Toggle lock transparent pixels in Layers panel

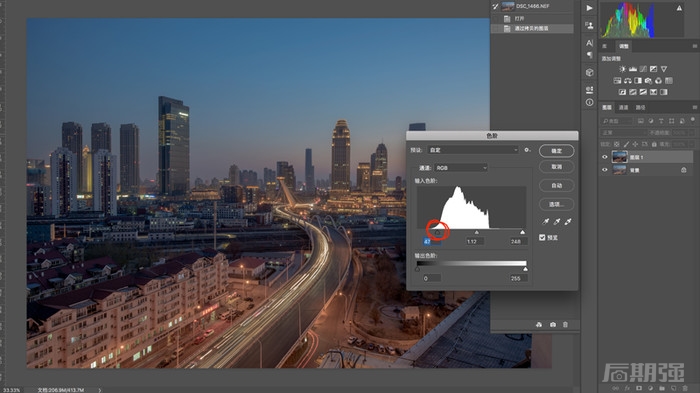pyautogui.click(x=617, y=144)
